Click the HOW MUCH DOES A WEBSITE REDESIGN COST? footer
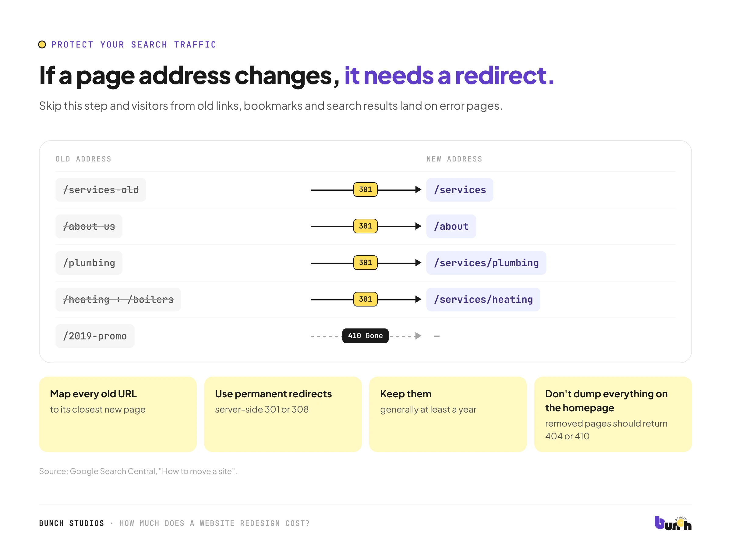 coord(214,523)
